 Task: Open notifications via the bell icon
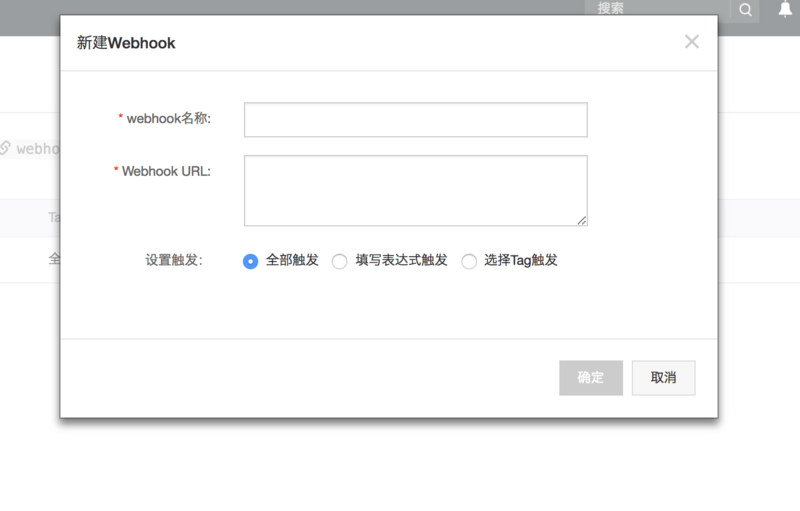(785, 9)
